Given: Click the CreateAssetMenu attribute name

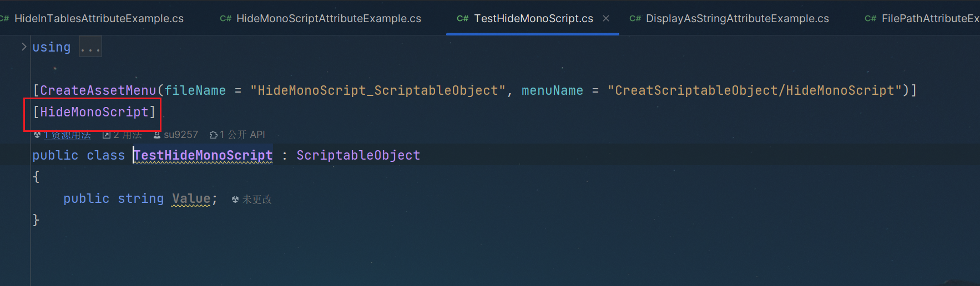Looking at the screenshot, I should [x=98, y=90].
